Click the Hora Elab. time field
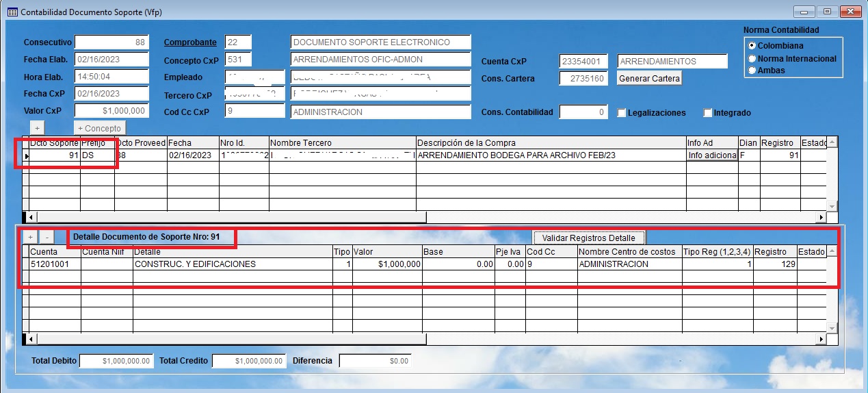 pyautogui.click(x=111, y=77)
